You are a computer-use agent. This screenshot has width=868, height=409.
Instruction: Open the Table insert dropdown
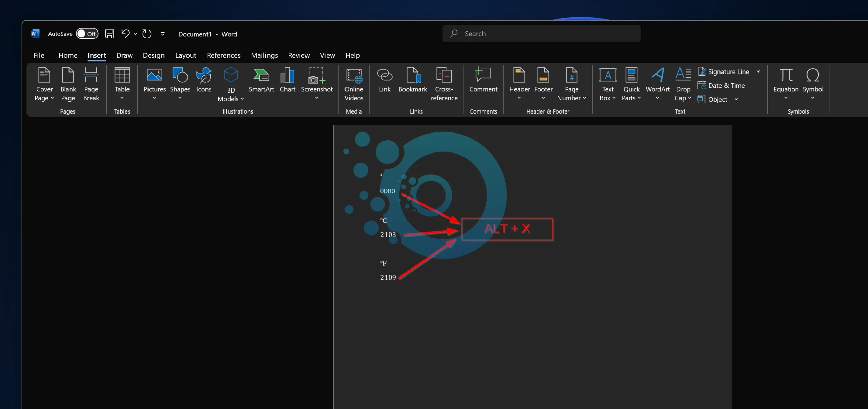[x=122, y=84]
